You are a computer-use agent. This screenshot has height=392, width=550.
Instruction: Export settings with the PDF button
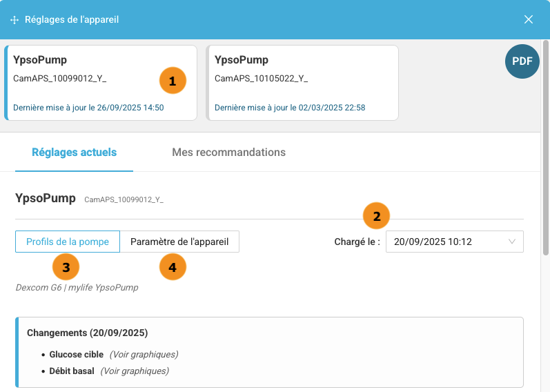[522, 61]
